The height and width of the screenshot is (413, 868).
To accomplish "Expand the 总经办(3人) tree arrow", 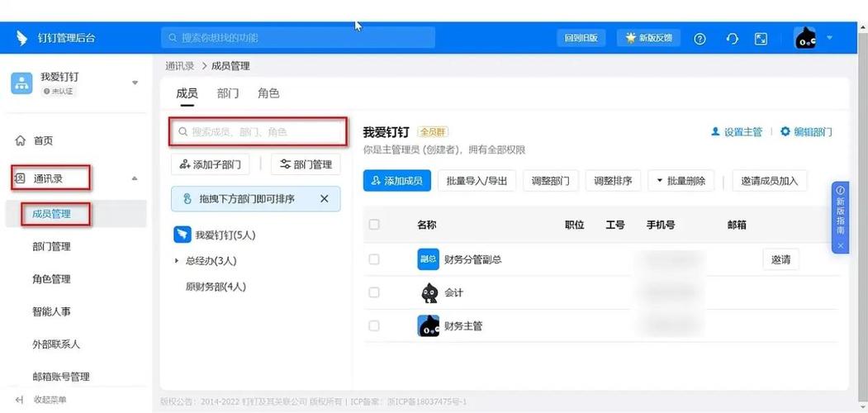I will click(177, 261).
